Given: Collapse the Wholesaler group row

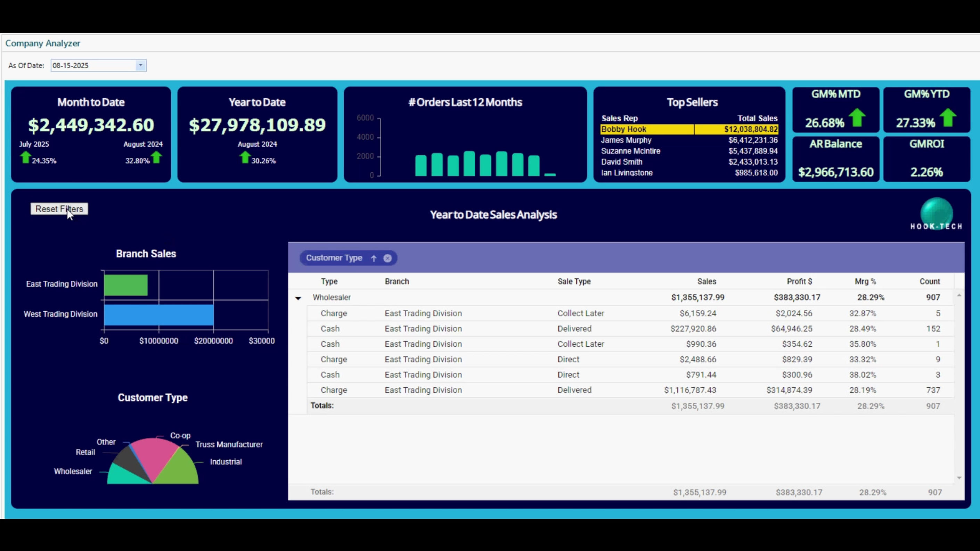Looking at the screenshot, I should pos(298,298).
